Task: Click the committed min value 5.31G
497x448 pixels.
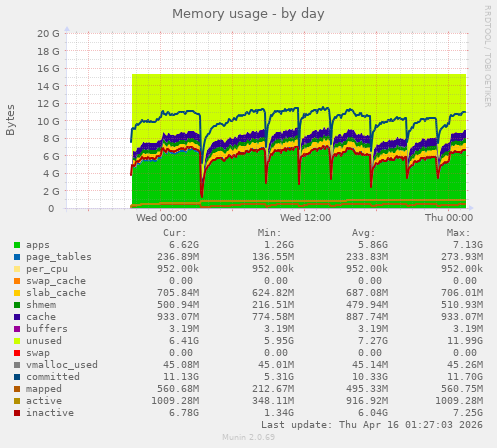Action: click(x=279, y=377)
